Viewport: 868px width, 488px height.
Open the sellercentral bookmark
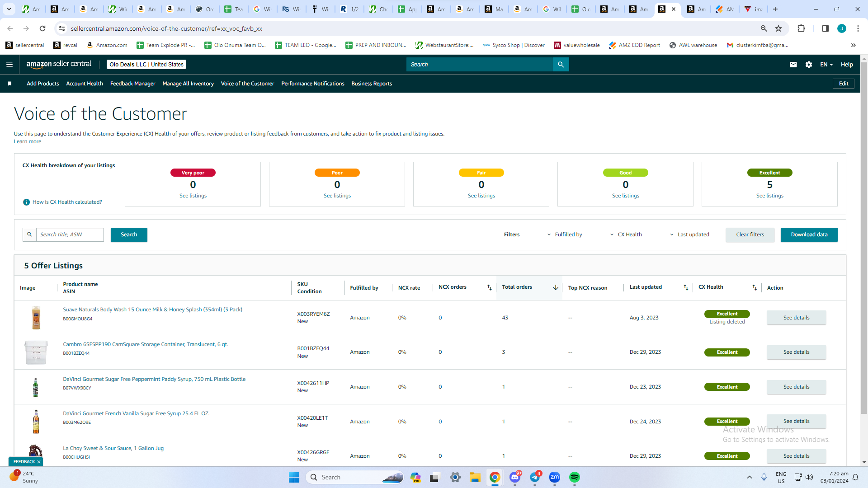(25, 45)
